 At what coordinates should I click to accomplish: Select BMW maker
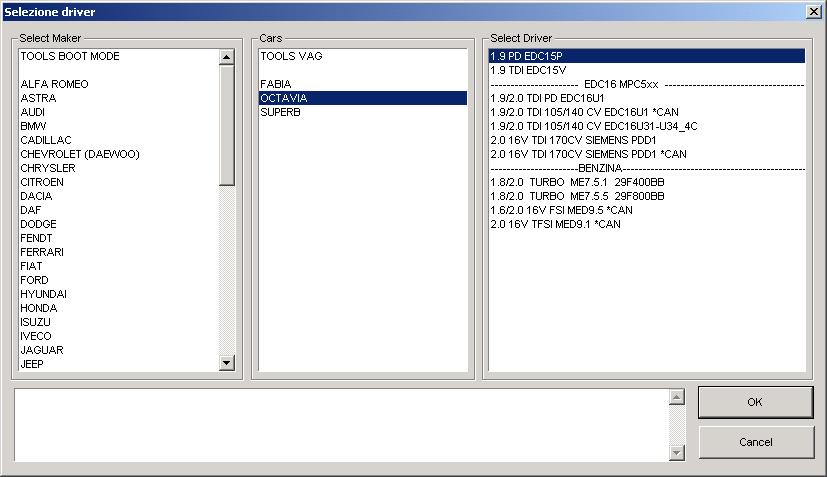click(x=119, y=126)
